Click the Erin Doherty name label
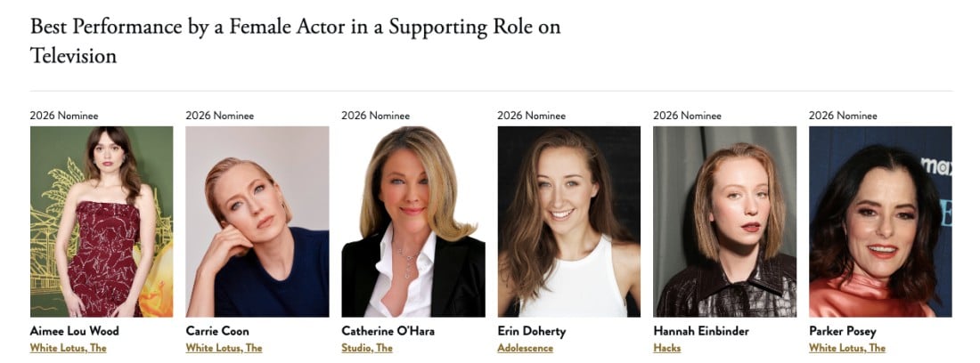Screen dimensions: 980x363 click(x=531, y=331)
